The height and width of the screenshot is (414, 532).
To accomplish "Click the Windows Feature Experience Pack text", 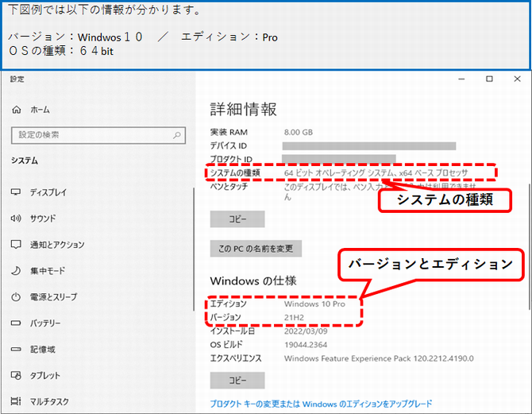I will point(379,358).
